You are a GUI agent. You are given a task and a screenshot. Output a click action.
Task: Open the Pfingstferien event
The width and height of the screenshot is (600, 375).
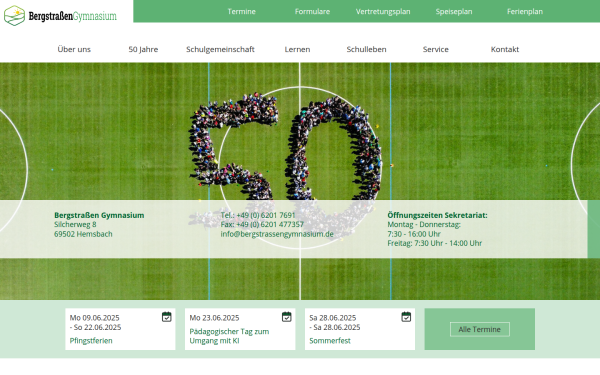[x=91, y=341]
